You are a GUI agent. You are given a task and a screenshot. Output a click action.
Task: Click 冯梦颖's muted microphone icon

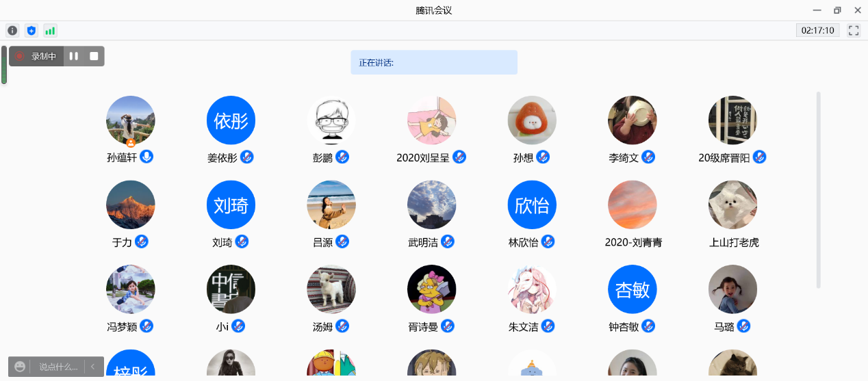(x=146, y=326)
